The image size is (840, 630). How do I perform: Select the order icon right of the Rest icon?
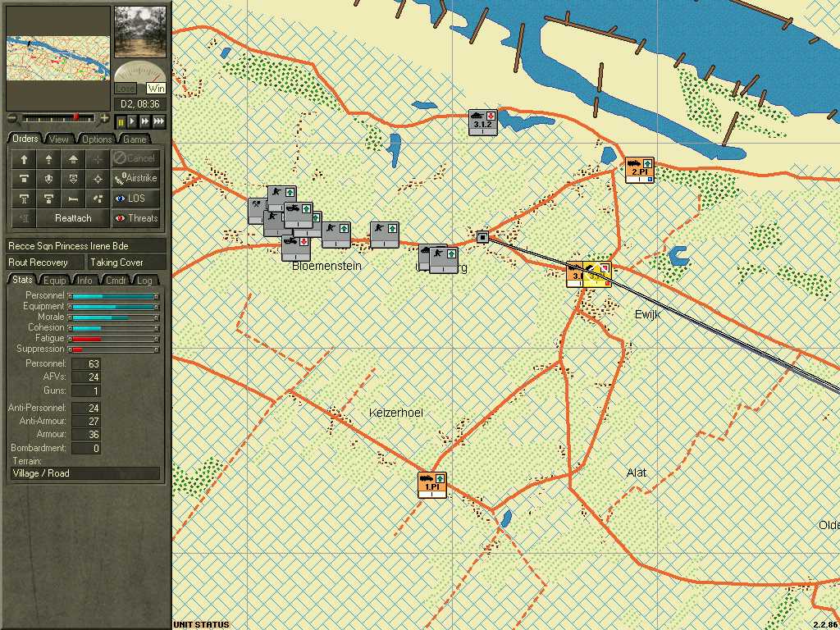pos(98,199)
